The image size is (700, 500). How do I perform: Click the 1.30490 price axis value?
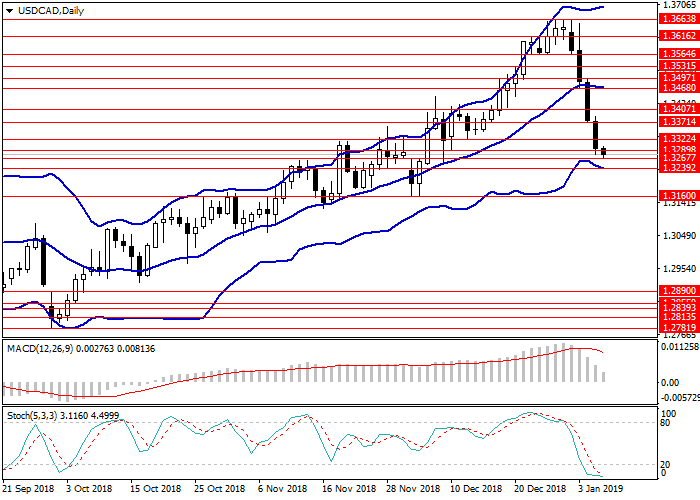click(679, 235)
